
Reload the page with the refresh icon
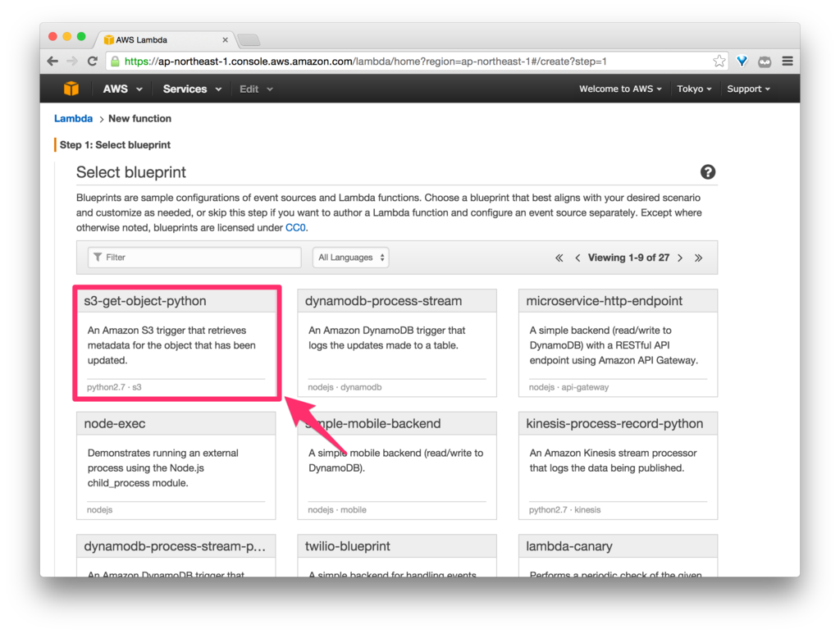93,61
